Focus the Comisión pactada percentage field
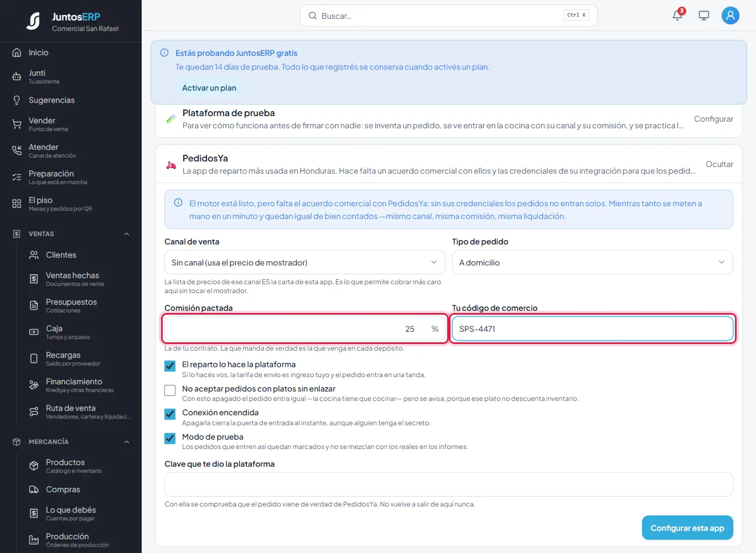The image size is (756, 553). [305, 328]
